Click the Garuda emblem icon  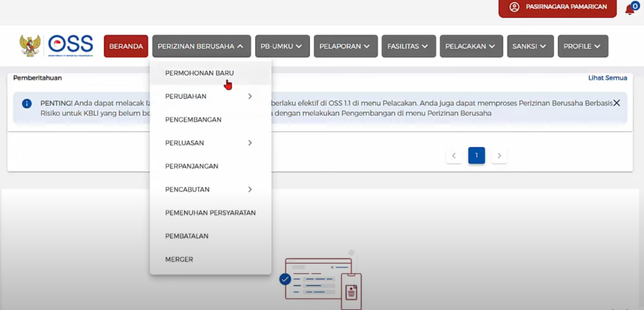(30, 46)
